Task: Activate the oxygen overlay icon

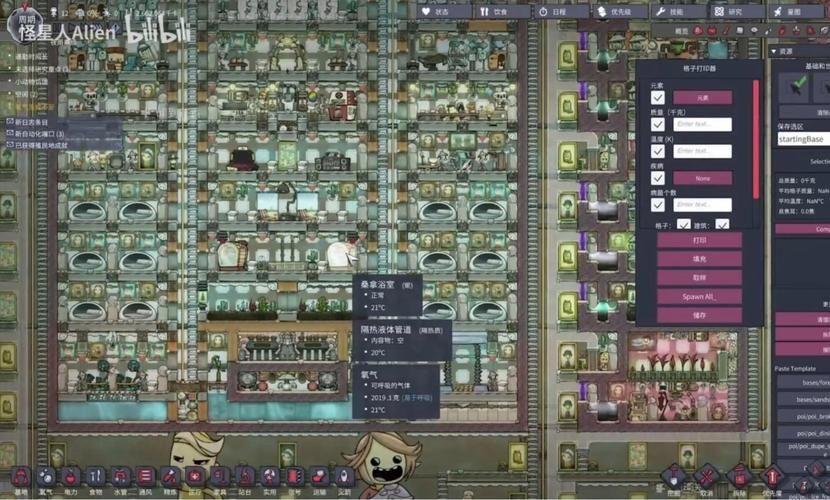Action: point(698,31)
